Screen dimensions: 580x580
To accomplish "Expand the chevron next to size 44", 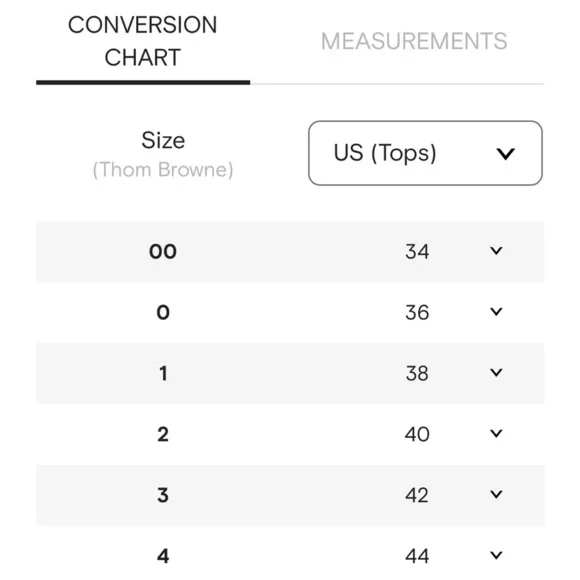I will [x=496, y=555].
